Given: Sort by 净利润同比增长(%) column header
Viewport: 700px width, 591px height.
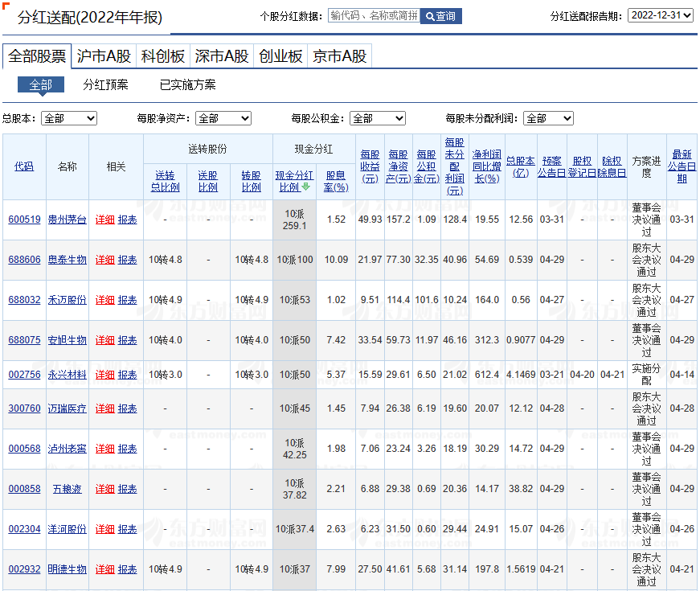Looking at the screenshot, I should [x=487, y=166].
